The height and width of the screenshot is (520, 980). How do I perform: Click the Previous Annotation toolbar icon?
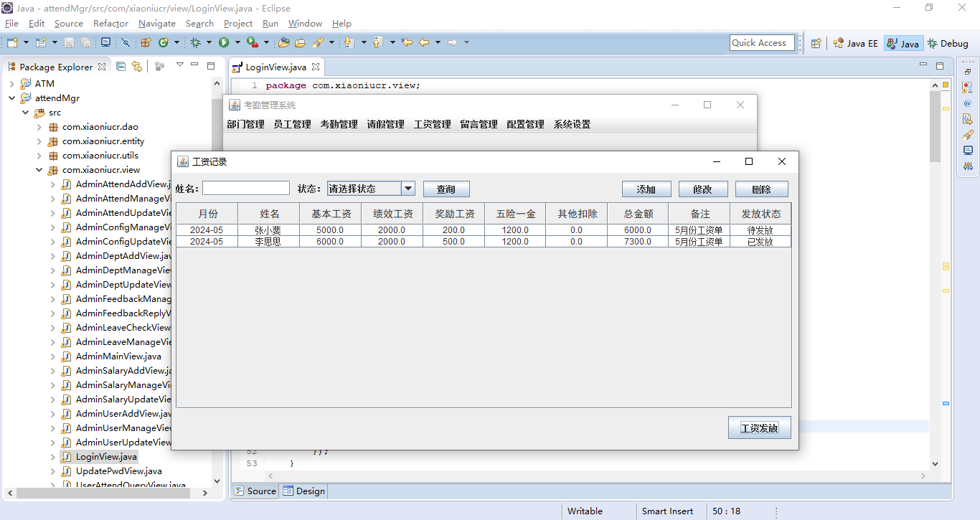coord(377,42)
